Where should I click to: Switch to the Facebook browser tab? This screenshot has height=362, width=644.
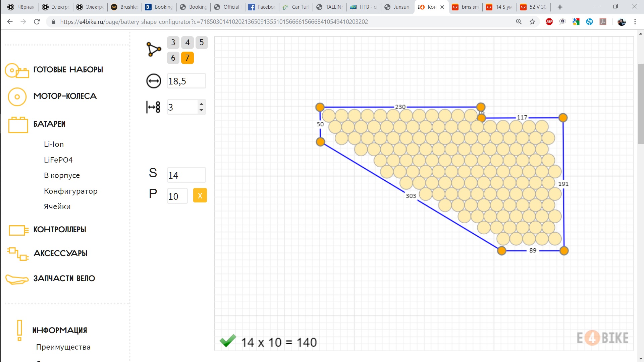click(262, 7)
